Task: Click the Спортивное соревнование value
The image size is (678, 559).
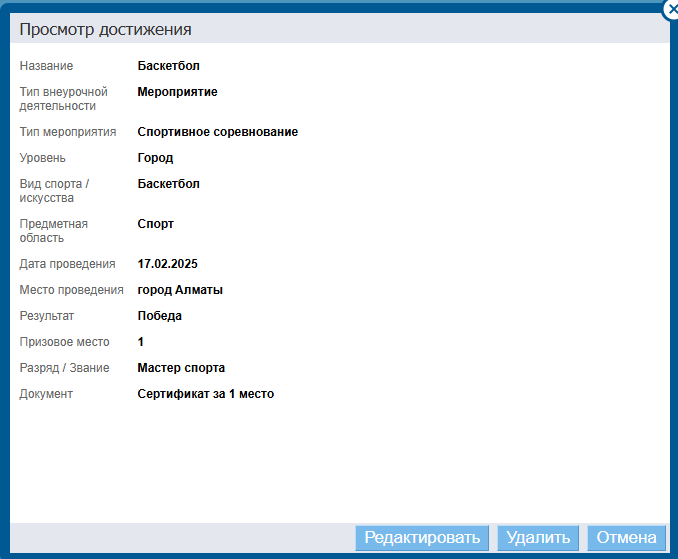Action: tap(217, 132)
